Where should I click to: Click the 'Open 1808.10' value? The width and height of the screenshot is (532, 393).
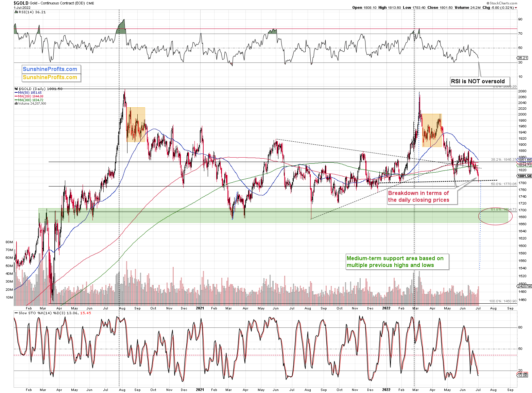tap(364, 7)
